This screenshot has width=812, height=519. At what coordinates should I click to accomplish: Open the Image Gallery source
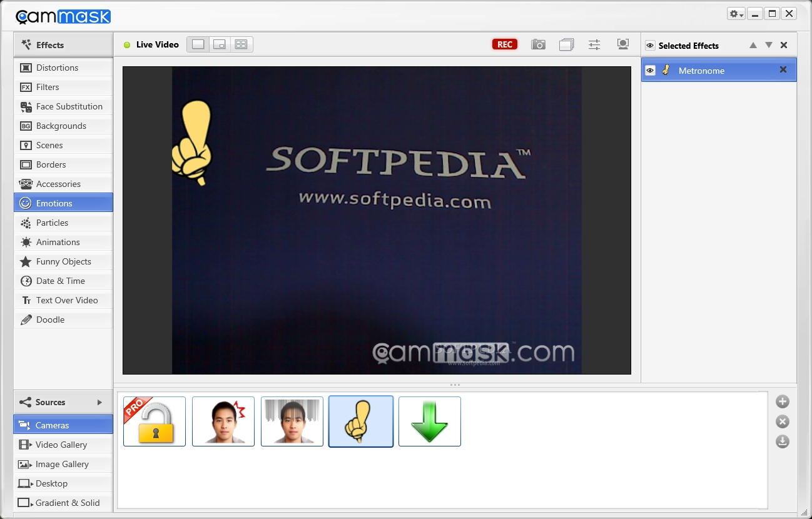pos(63,464)
